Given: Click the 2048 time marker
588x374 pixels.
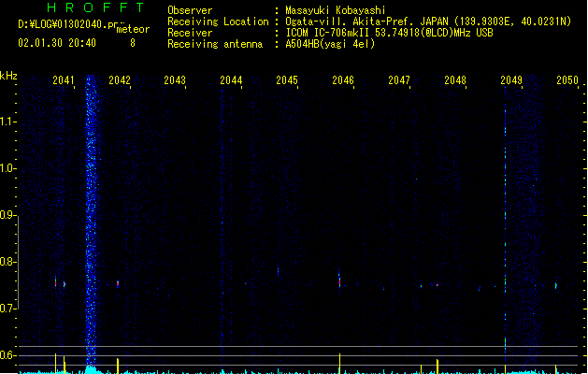Looking at the screenshot, I should [x=455, y=80].
